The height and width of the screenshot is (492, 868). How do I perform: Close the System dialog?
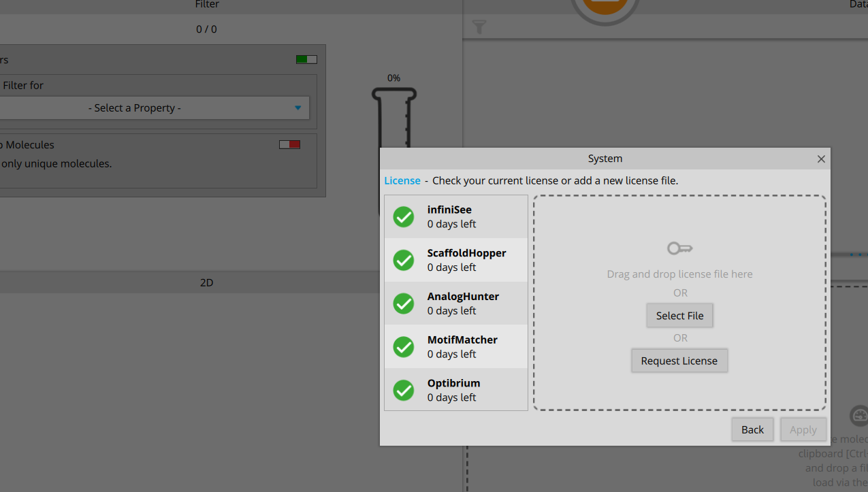click(x=821, y=159)
